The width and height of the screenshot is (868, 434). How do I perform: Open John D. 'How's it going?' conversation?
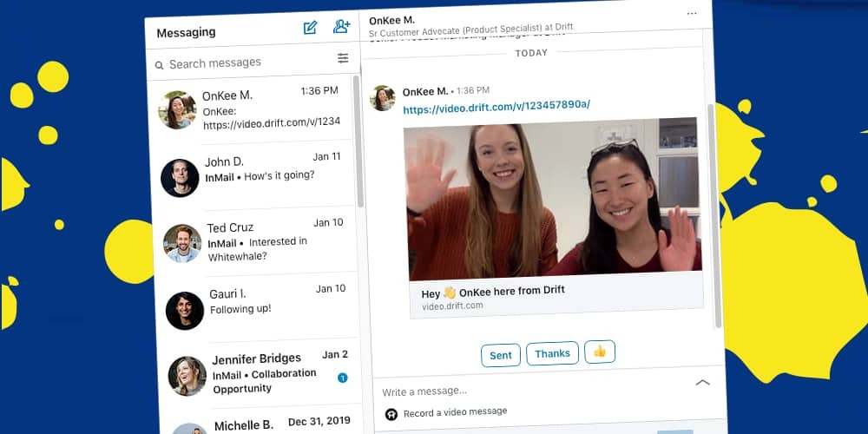click(x=254, y=174)
